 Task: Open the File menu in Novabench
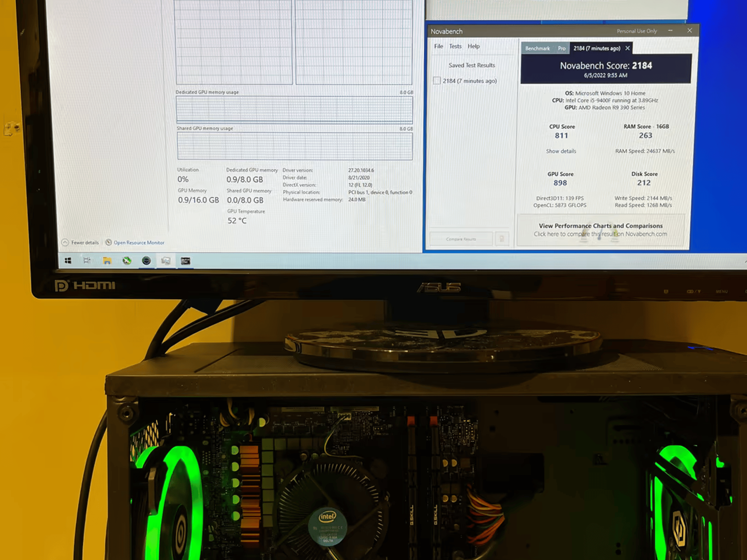pyautogui.click(x=438, y=46)
